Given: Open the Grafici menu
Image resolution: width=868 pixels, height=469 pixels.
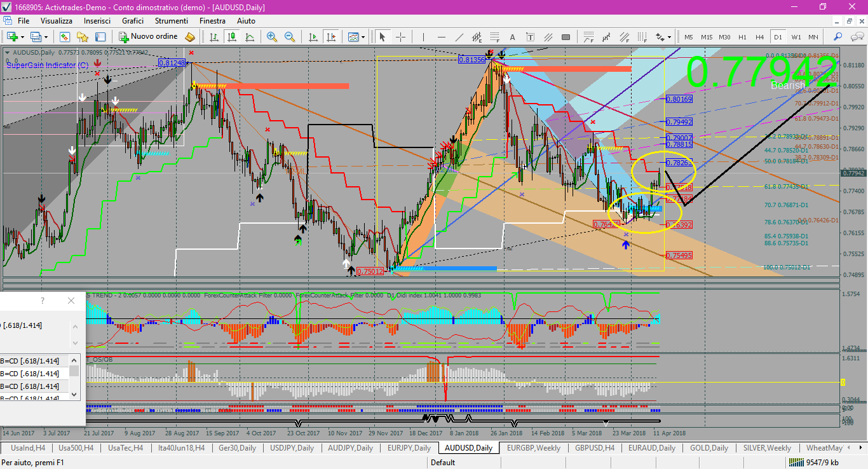Looking at the screenshot, I should (133, 21).
